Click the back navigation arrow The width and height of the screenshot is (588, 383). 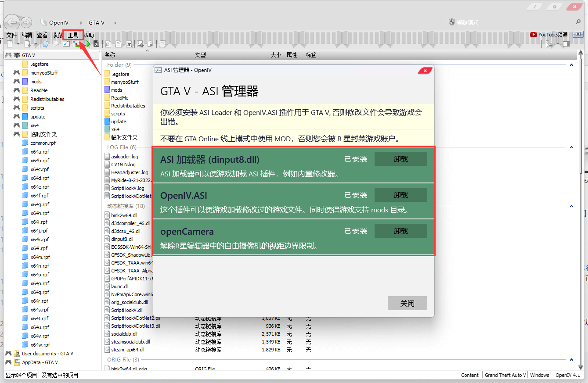pyautogui.click(x=12, y=22)
